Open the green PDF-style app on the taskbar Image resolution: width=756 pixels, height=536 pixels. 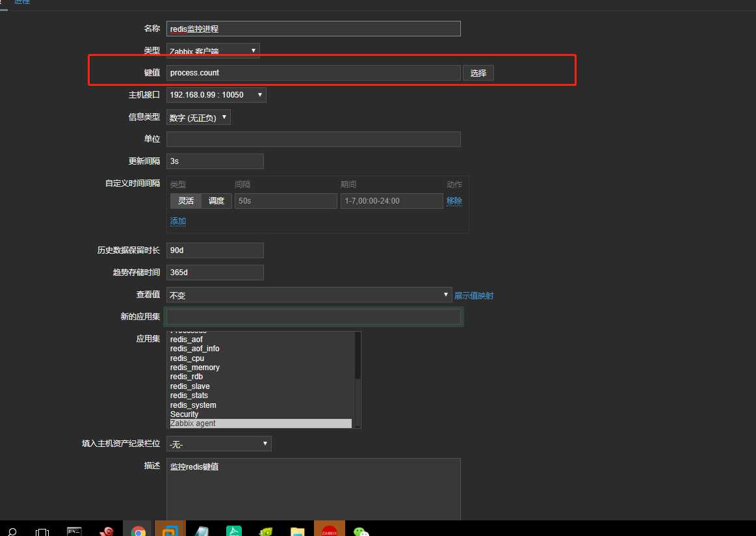coord(234,531)
